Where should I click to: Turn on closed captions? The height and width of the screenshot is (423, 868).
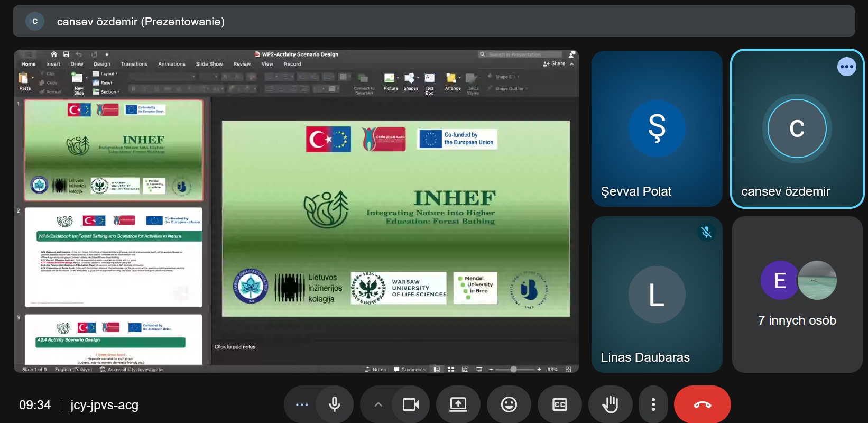click(559, 405)
